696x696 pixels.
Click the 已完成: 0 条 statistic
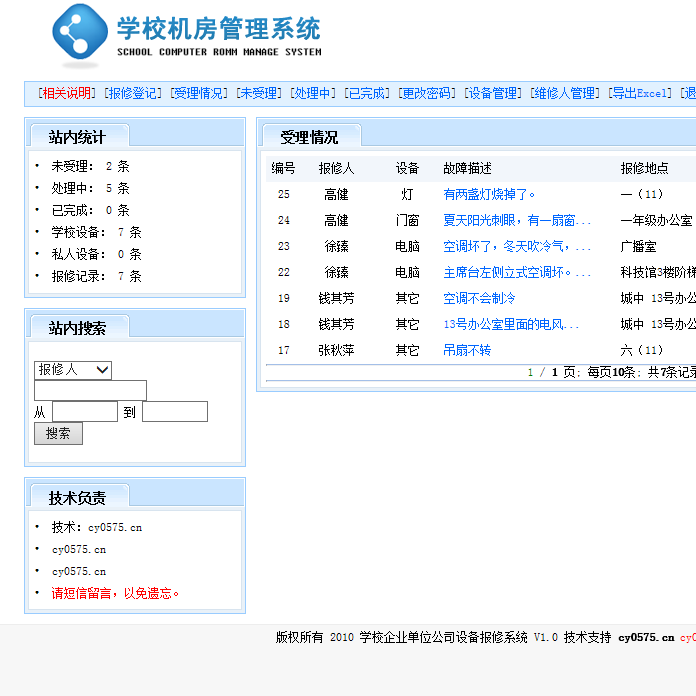[x=91, y=210]
